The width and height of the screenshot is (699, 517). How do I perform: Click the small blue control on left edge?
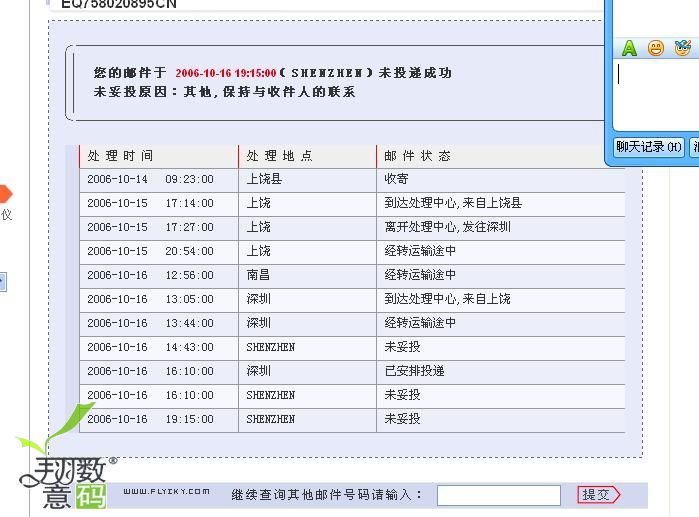tap(3, 282)
